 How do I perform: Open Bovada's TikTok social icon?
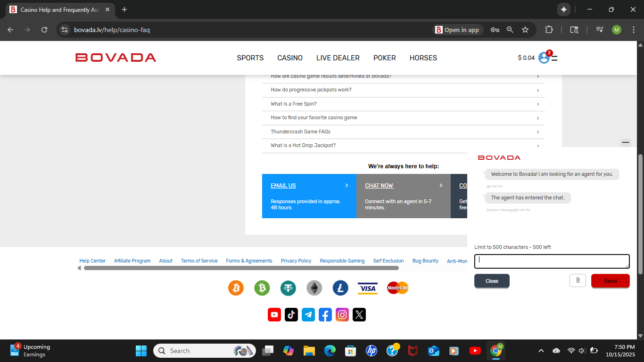(291, 315)
